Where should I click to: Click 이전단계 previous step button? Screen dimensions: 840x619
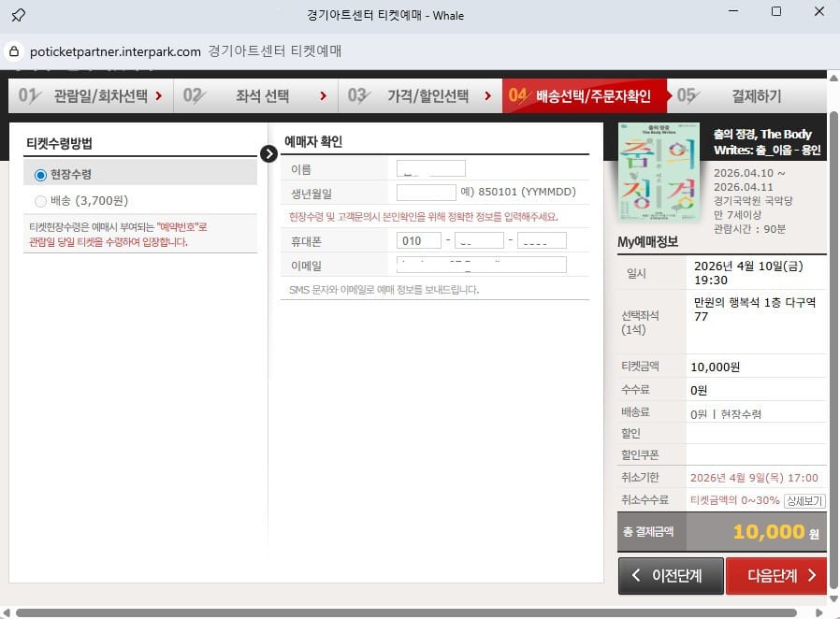671,576
